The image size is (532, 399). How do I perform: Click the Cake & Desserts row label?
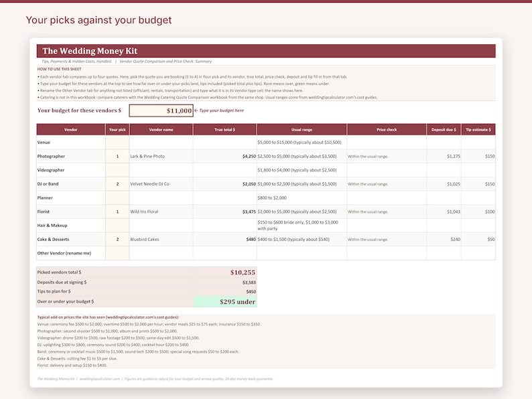click(x=54, y=239)
